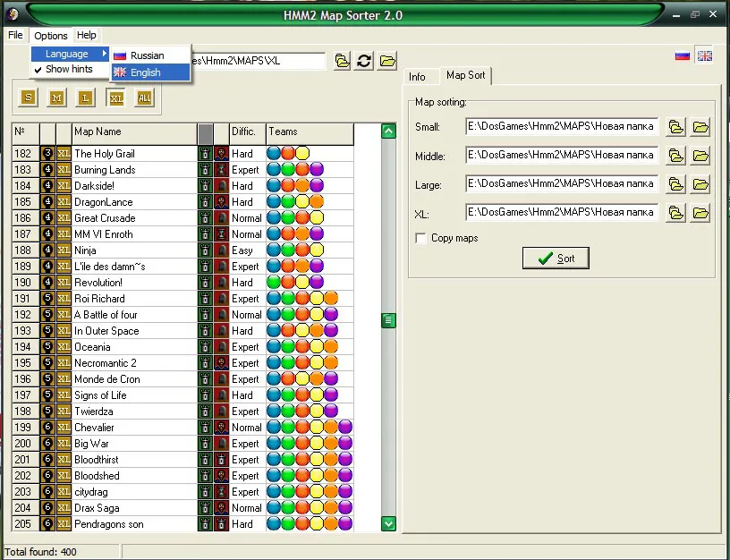Click the refresh folder arrows icon
730x560 pixels.
364,61
